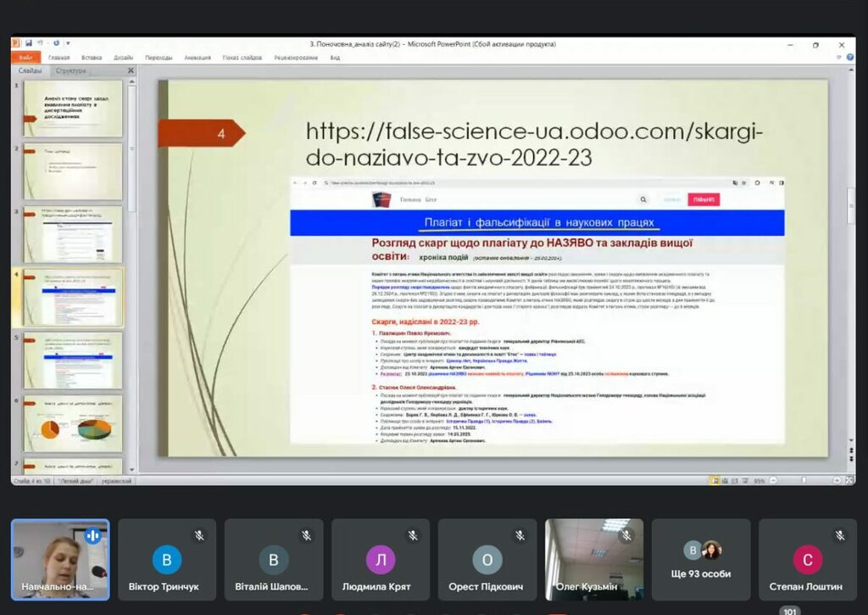868x615 pixels.
Task: Switch to the Структура pane tab
Action: [71, 71]
